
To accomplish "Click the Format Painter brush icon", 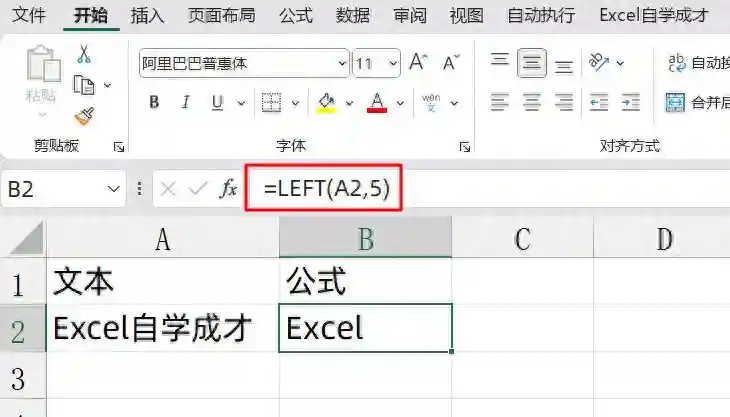I will (84, 116).
